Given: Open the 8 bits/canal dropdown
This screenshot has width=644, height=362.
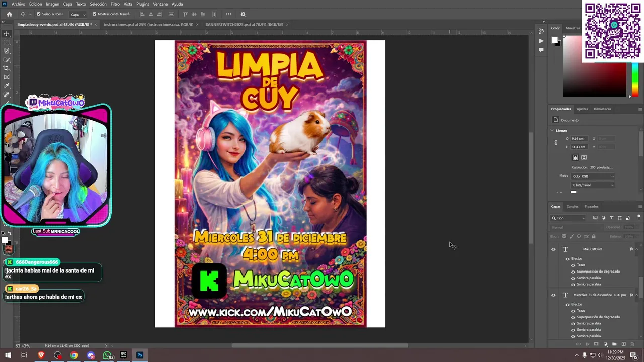Looking at the screenshot, I should (593, 185).
